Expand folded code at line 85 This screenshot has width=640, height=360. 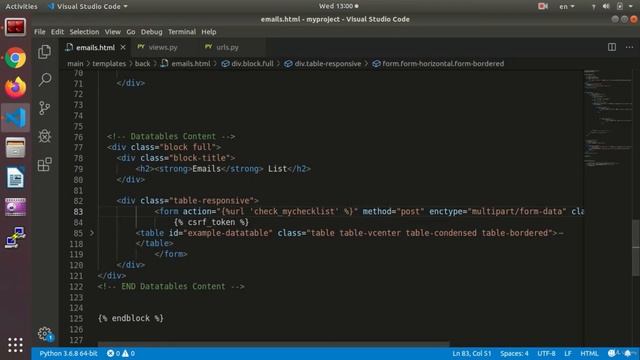(x=92, y=233)
